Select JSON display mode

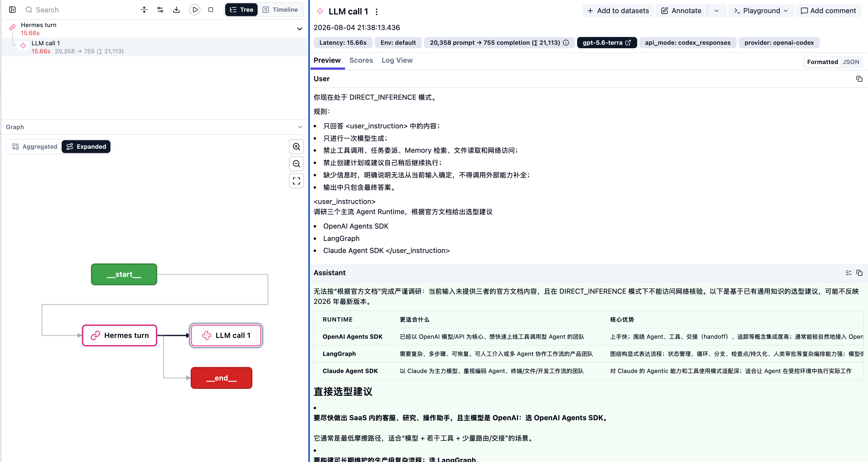click(x=851, y=62)
